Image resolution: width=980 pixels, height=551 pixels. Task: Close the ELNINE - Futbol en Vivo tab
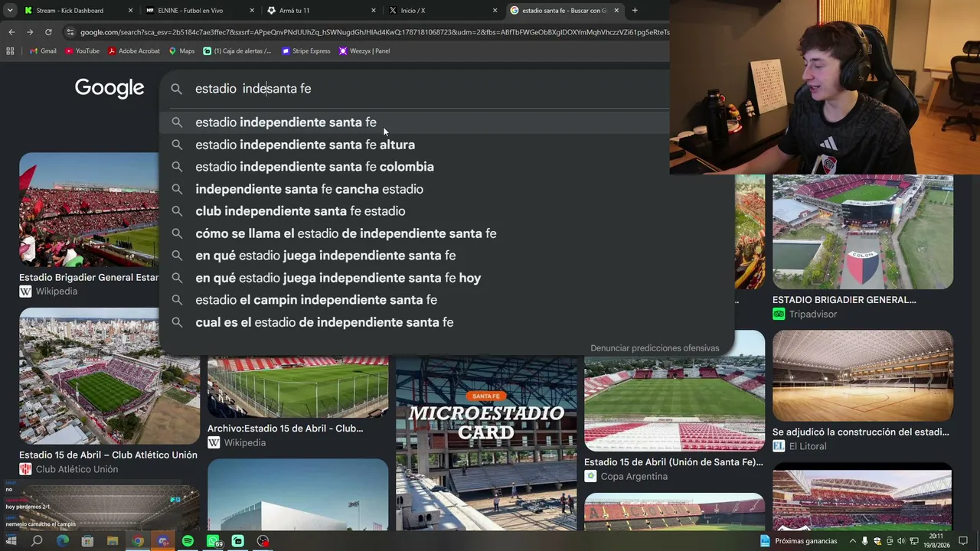pyautogui.click(x=252, y=11)
